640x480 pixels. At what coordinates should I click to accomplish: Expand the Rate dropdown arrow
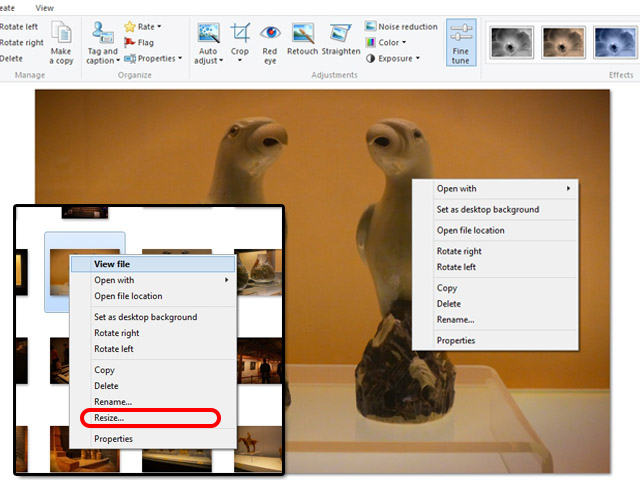tap(159, 27)
